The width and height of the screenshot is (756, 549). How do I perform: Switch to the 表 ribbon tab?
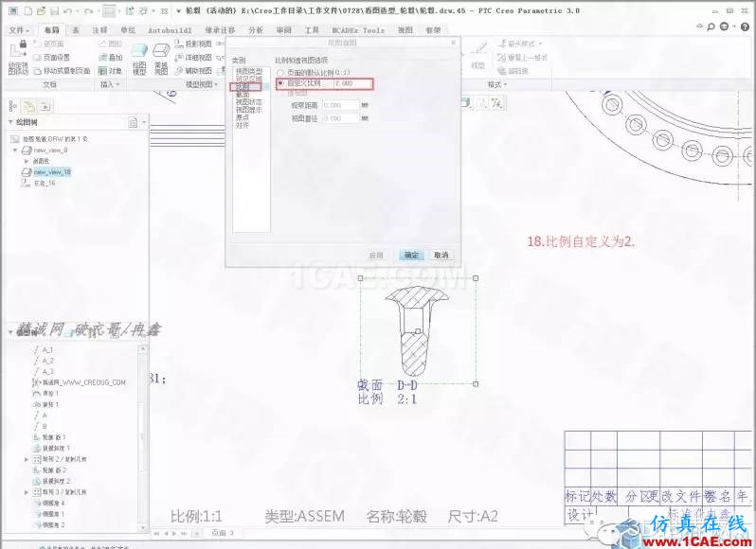[x=76, y=30]
